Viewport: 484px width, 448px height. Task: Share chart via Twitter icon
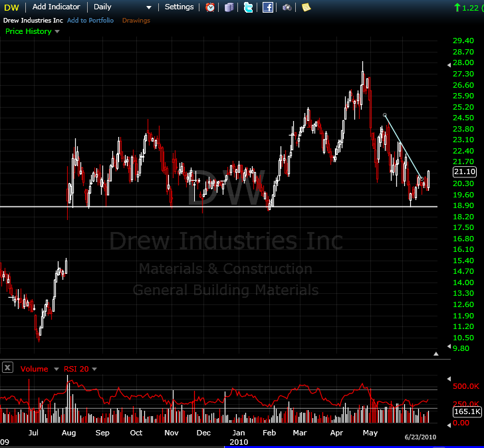[248, 7]
